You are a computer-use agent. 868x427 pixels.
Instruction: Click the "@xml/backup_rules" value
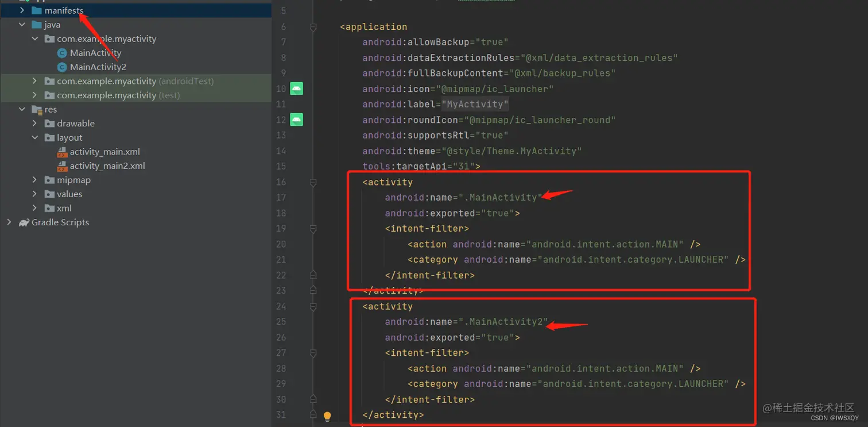pyautogui.click(x=562, y=74)
